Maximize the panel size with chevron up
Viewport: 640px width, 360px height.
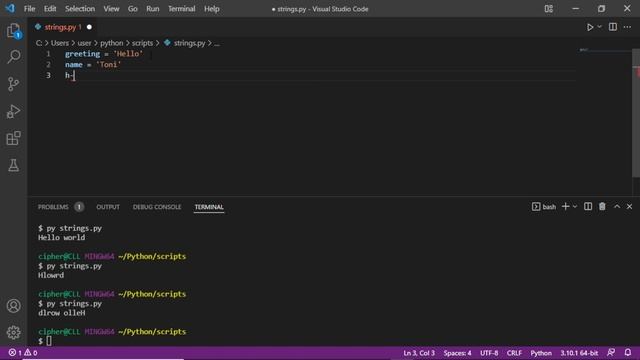617,207
